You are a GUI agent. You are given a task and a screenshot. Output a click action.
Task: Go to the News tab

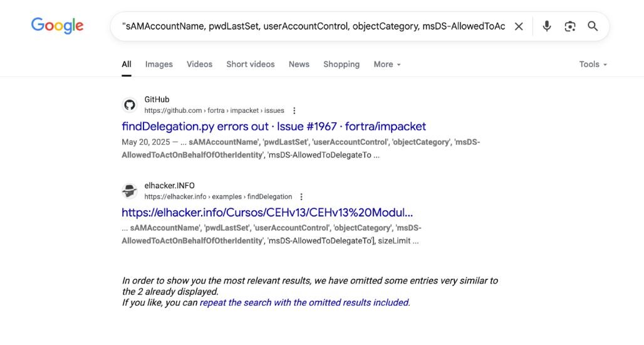[299, 64]
